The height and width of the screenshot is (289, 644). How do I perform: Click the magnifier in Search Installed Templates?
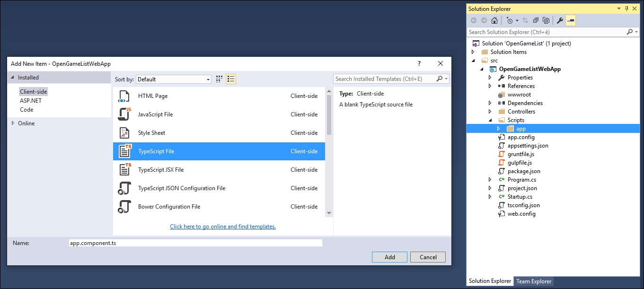[440, 79]
